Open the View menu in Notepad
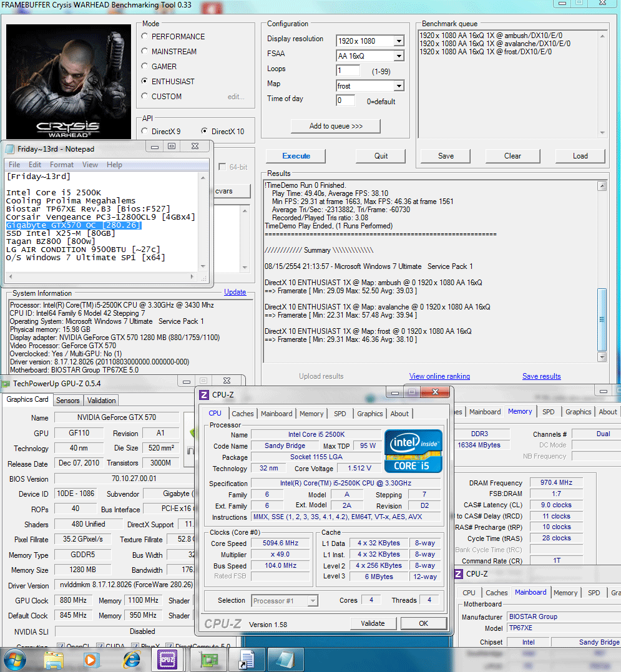The image size is (621, 672). pos(90,165)
